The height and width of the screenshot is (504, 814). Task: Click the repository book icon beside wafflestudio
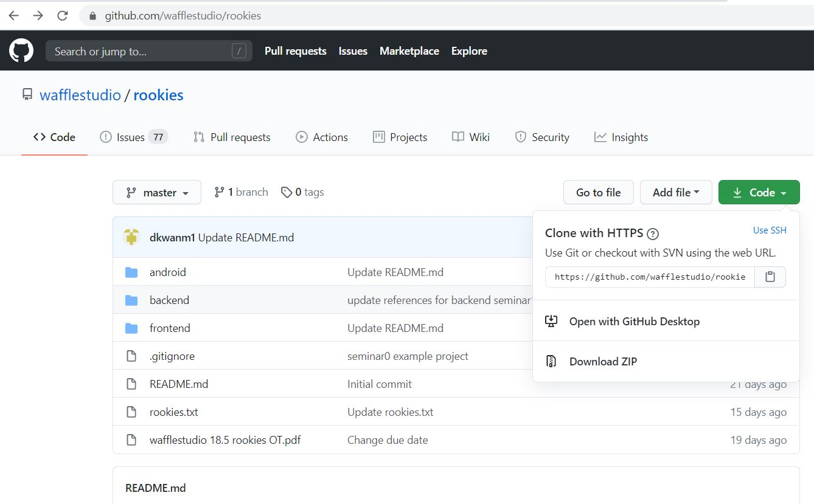click(x=27, y=95)
